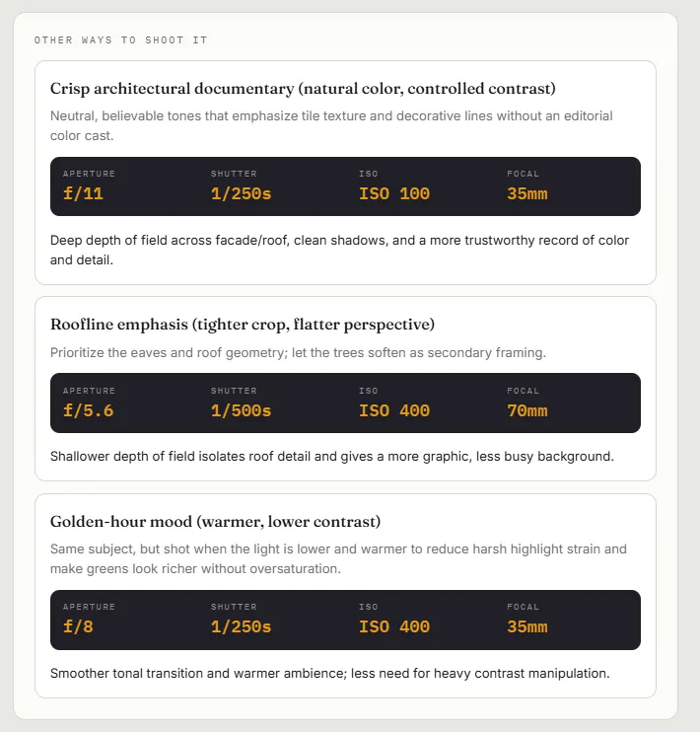The width and height of the screenshot is (700, 732).
Task: Click the Other Ways To Shoot It header
Action: pos(120,40)
